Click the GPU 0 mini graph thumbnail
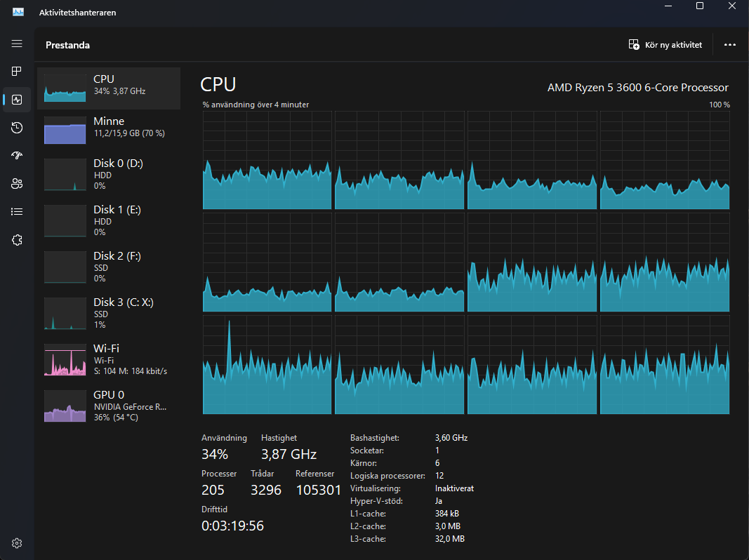Viewport: 749px width, 560px height. point(65,406)
